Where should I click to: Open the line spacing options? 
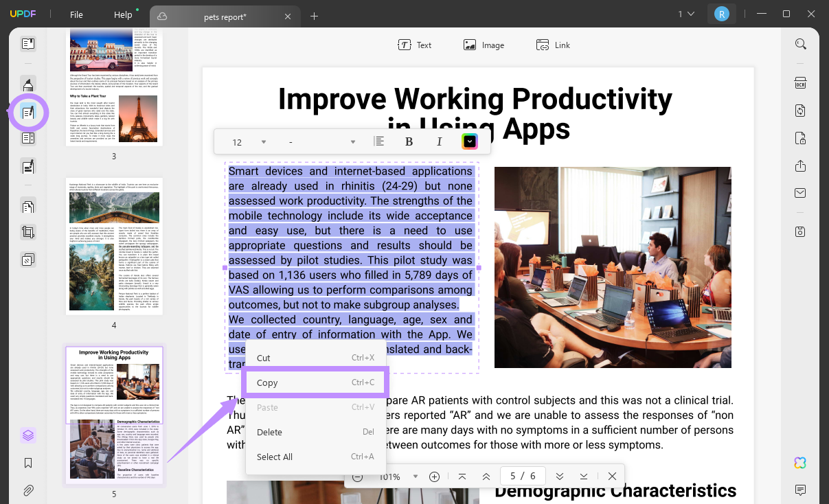click(x=379, y=141)
